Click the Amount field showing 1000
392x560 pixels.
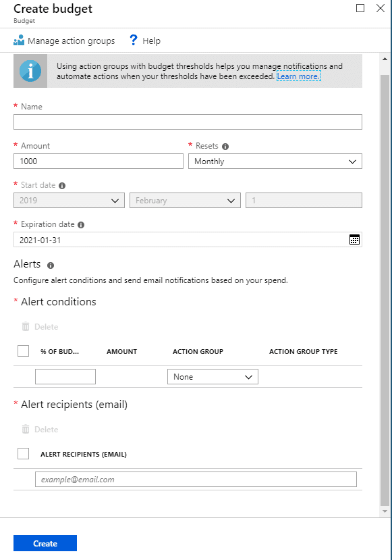click(99, 161)
